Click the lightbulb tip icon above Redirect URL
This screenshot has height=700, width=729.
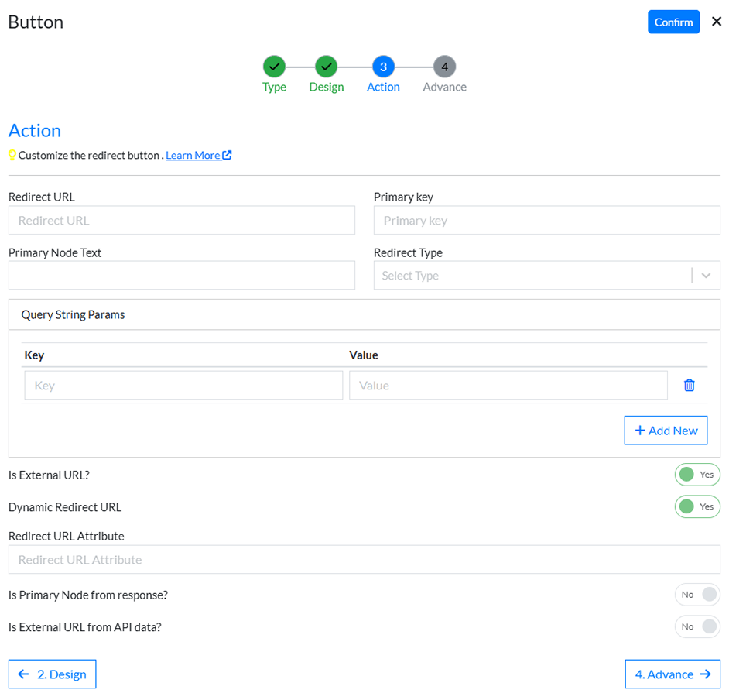12,155
